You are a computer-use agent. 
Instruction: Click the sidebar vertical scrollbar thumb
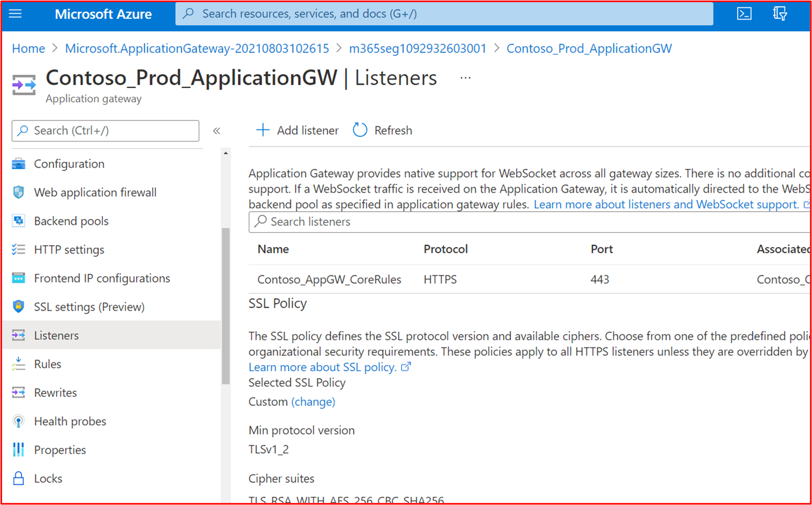226,306
